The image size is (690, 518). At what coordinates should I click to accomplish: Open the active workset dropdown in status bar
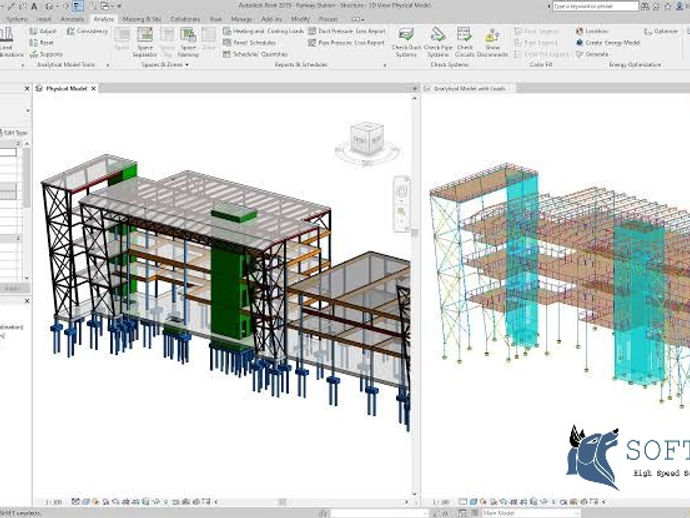click(x=378, y=513)
